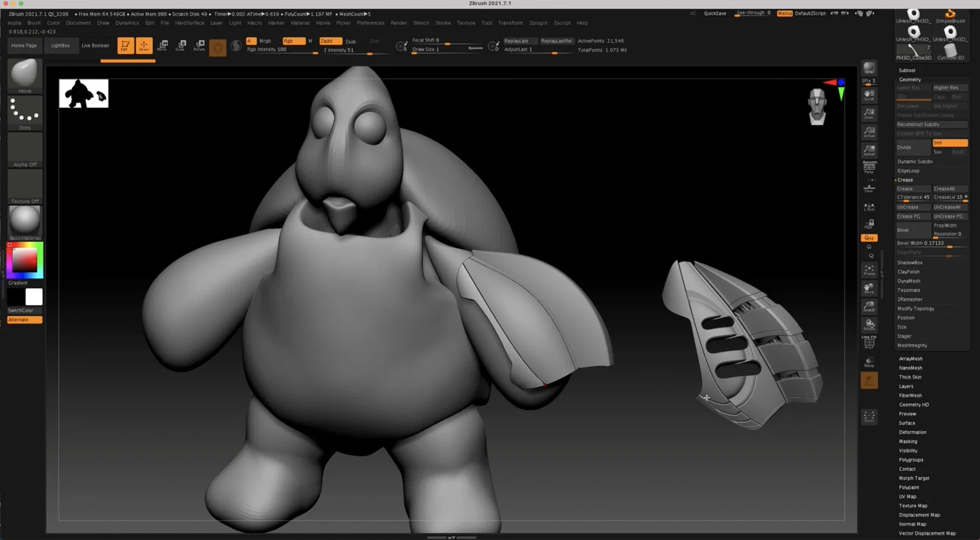Toggle the Smt smoothing option
The image size is (980, 540).
950,143
